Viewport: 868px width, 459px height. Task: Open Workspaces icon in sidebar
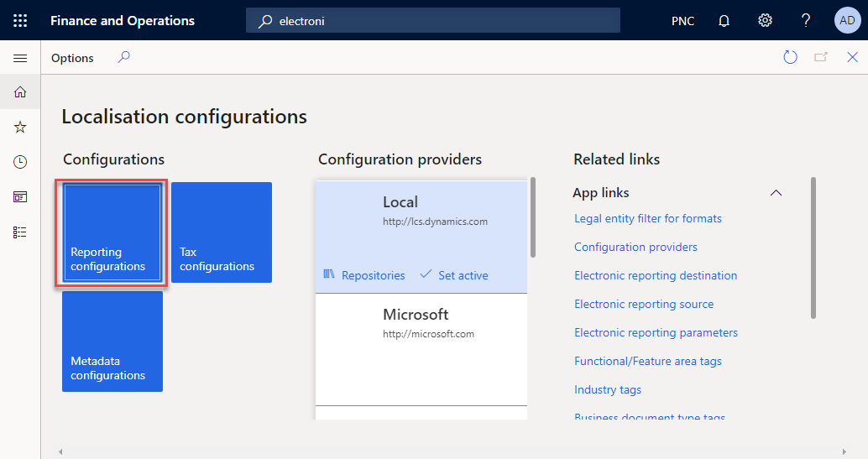[20, 196]
